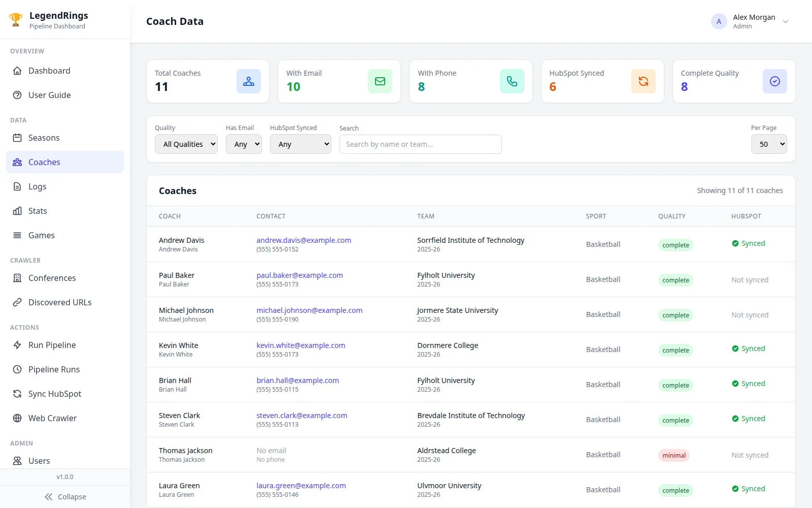
Task: Click the HubSpot Synced refresh icon
Action: click(x=644, y=81)
